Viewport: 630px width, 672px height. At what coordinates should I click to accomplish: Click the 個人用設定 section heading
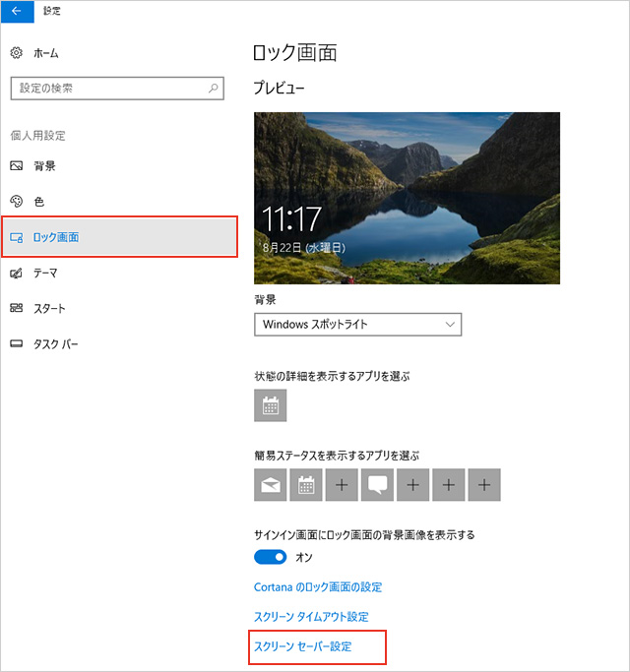37,136
